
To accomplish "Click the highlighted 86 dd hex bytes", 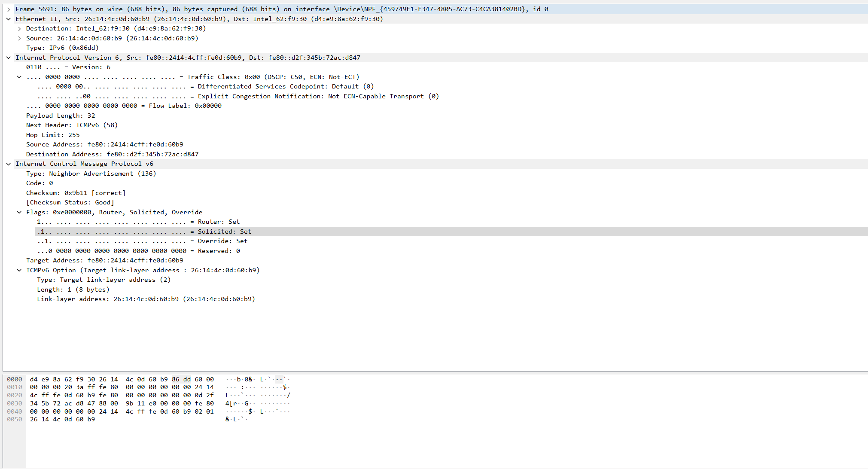I will 181,379.
